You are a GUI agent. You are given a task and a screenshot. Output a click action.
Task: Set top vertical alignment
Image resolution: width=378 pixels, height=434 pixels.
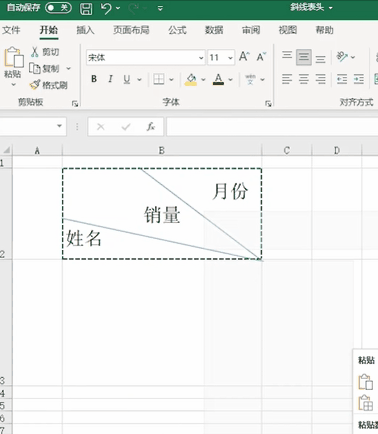287,55
